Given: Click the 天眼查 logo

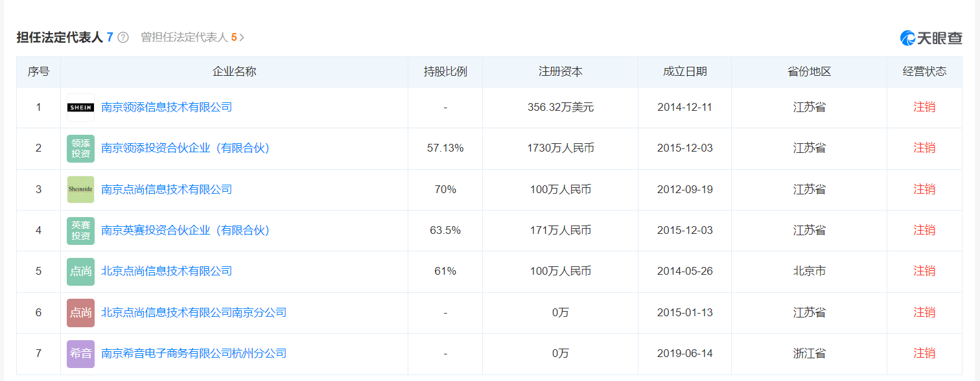Looking at the screenshot, I should click(x=931, y=38).
